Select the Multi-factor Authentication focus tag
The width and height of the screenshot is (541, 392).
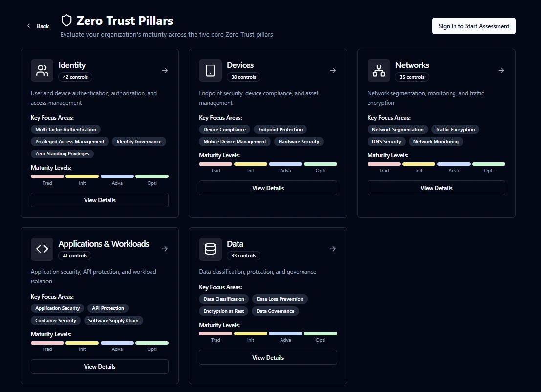(65, 130)
